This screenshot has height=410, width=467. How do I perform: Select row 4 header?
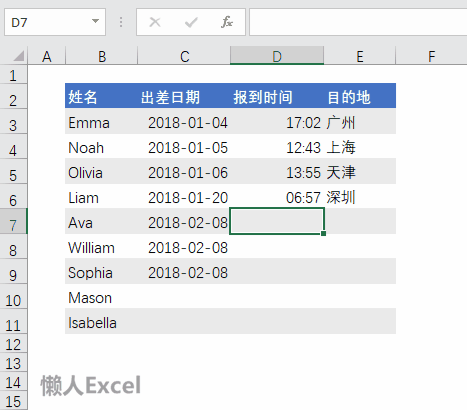[x=13, y=146]
